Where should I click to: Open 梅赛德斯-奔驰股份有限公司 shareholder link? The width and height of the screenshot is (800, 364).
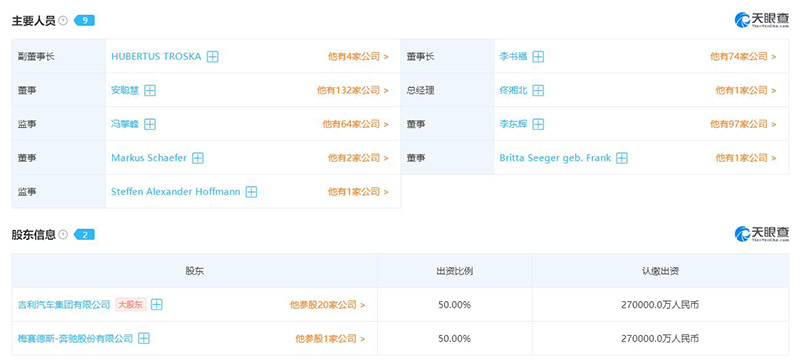pyautogui.click(x=75, y=338)
